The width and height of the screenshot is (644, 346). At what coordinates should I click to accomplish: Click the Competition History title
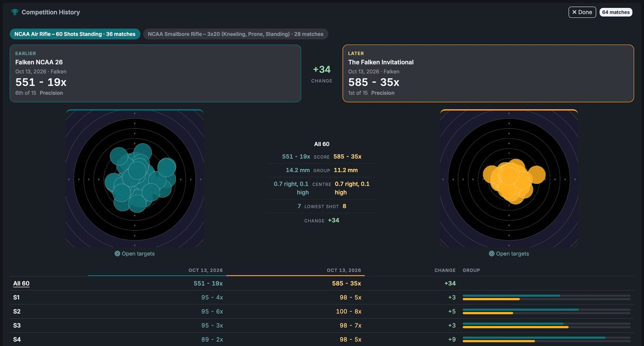click(x=51, y=12)
